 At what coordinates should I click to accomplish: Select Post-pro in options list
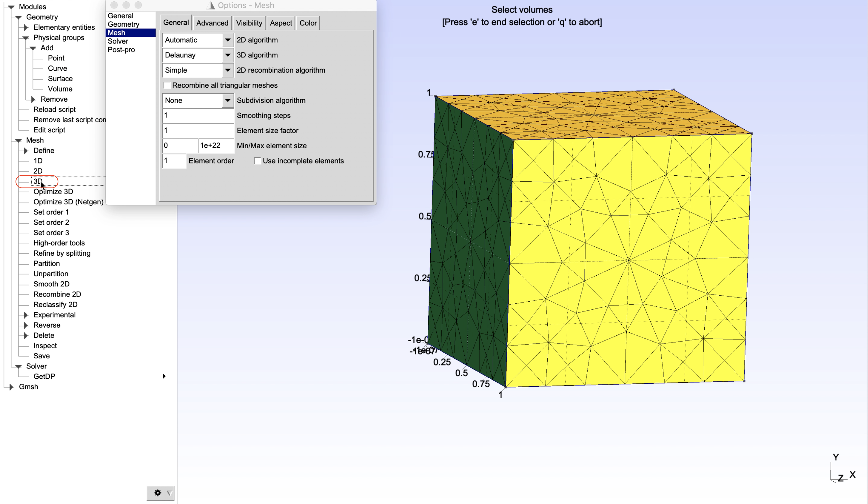tap(121, 50)
